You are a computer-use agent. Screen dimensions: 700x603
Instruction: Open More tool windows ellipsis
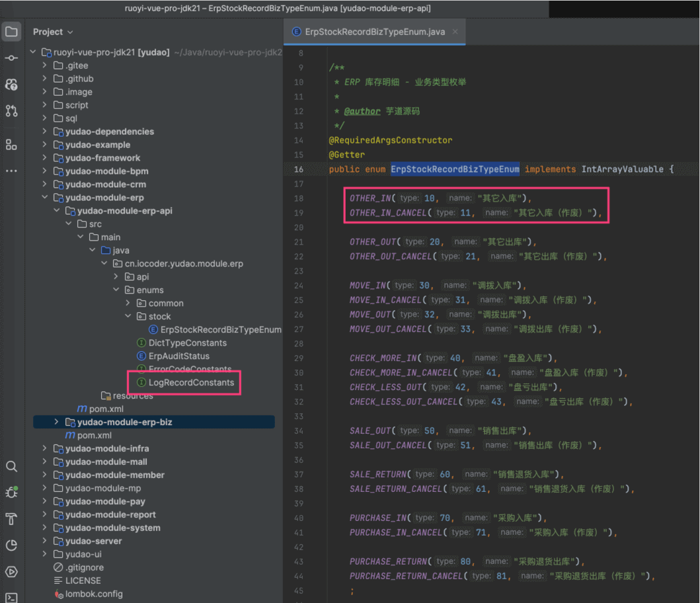[11, 171]
